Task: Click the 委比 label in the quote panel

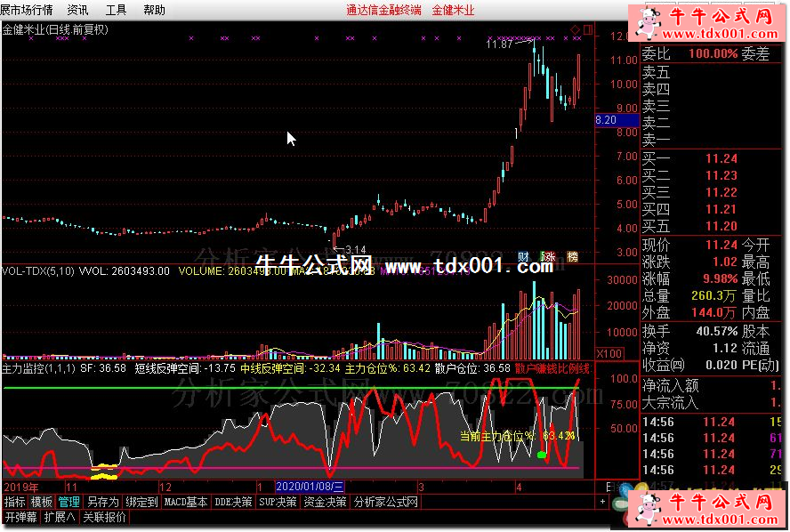Action: pos(656,53)
